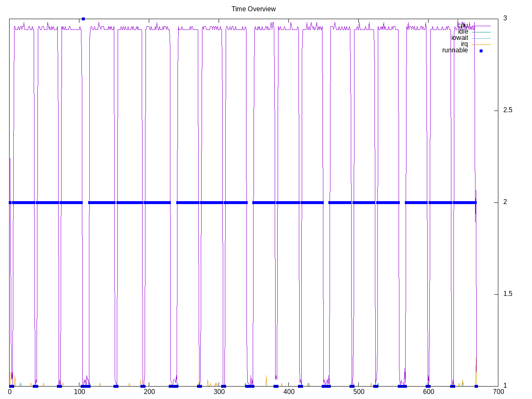Click y-axis tick label 1.5
Image resolution: width=532 pixels, height=399 pixels.
coord(507,294)
